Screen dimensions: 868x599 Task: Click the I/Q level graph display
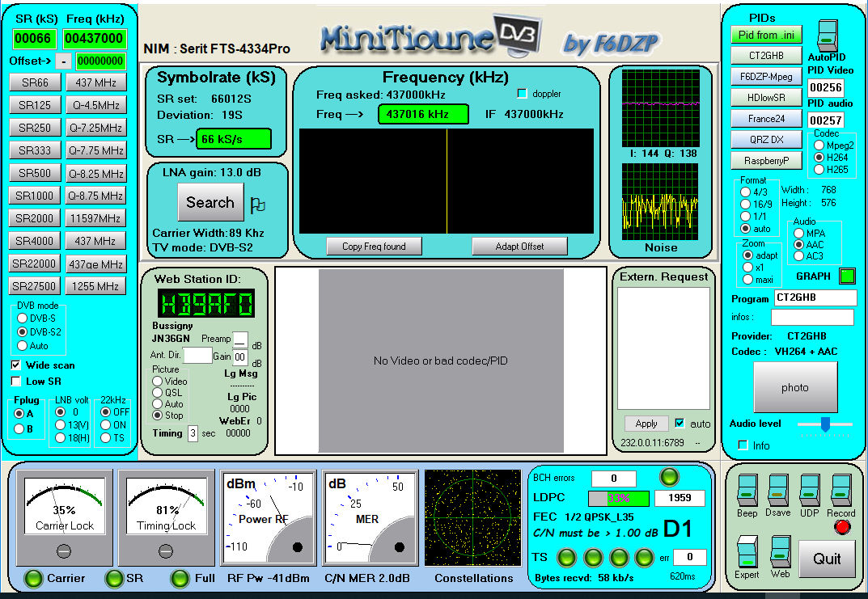point(660,108)
